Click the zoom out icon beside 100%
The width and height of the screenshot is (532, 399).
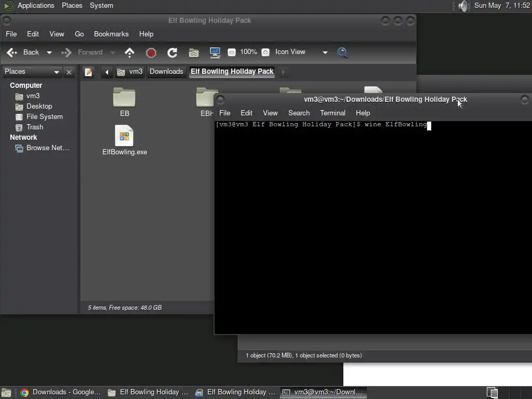[x=232, y=52]
